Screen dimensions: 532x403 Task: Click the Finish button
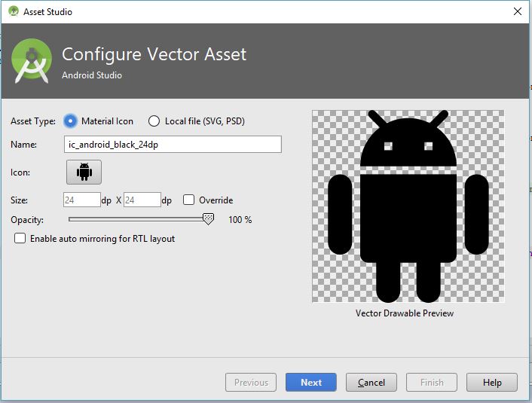coord(432,383)
